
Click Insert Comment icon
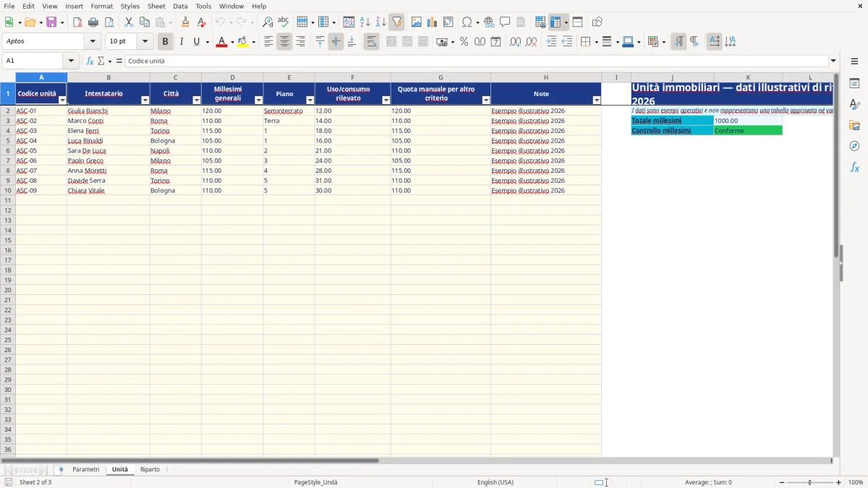coord(505,22)
